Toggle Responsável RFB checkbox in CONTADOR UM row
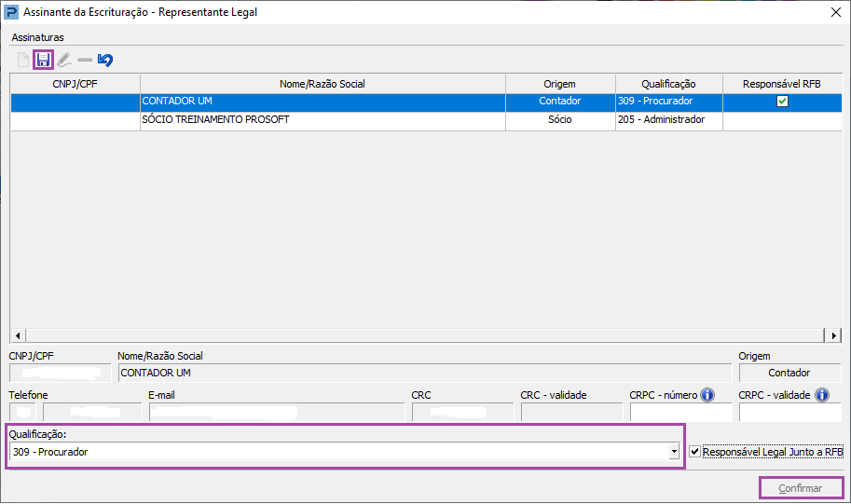The height and width of the screenshot is (504, 851). pos(782,101)
